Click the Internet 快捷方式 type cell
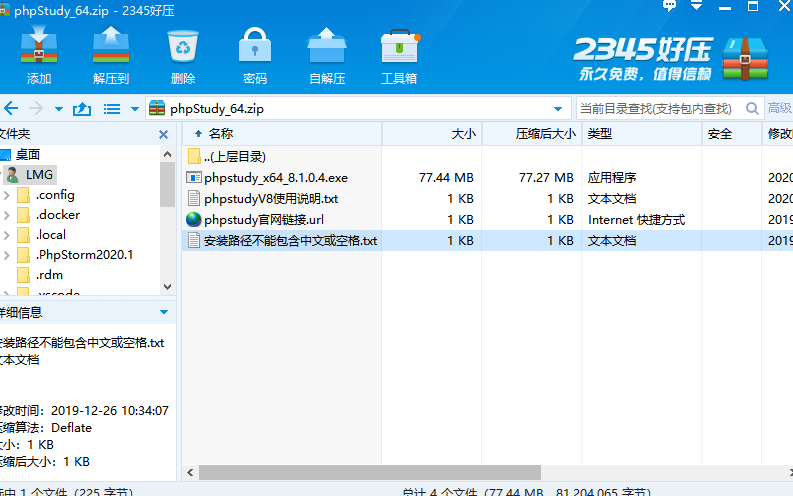 click(x=636, y=220)
